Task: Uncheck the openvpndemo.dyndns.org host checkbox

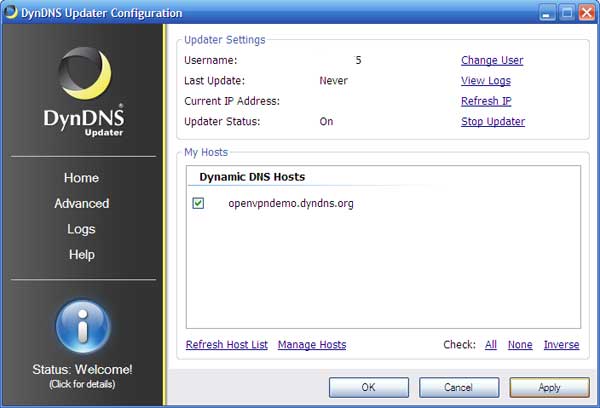Action: (198, 203)
